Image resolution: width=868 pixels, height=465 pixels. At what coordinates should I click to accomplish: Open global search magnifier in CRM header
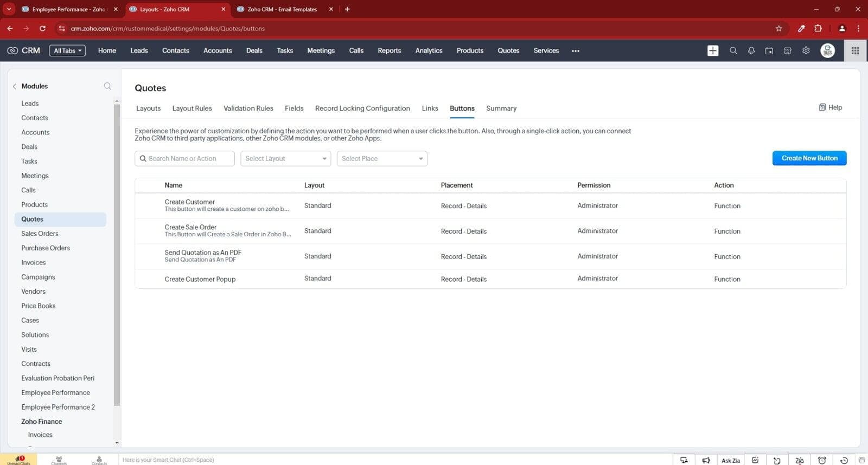click(x=733, y=50)
